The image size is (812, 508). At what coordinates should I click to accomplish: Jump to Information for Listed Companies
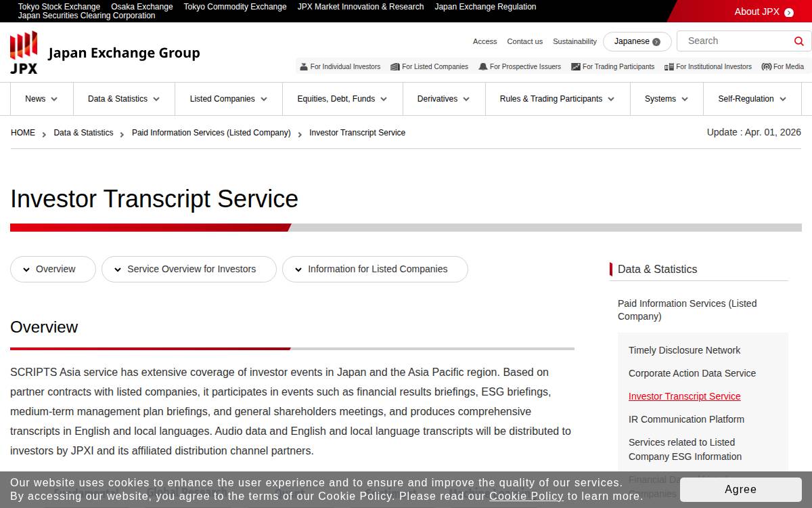coord(375,269)
